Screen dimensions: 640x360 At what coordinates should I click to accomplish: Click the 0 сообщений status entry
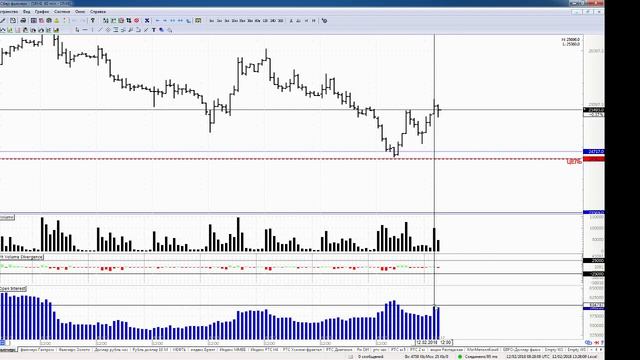[x=370, y=357]
